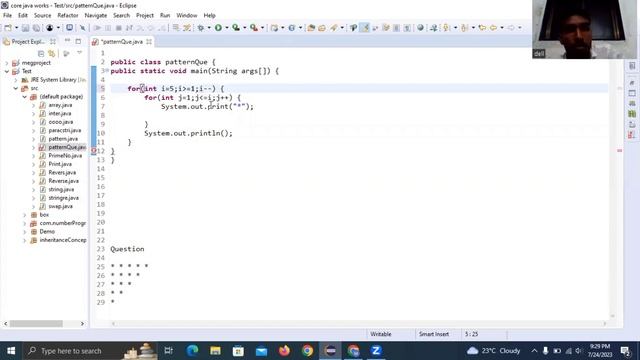Click the New file toolbar icon
Image resolution: width=640 pixels, height=360 pixels.
8,28
